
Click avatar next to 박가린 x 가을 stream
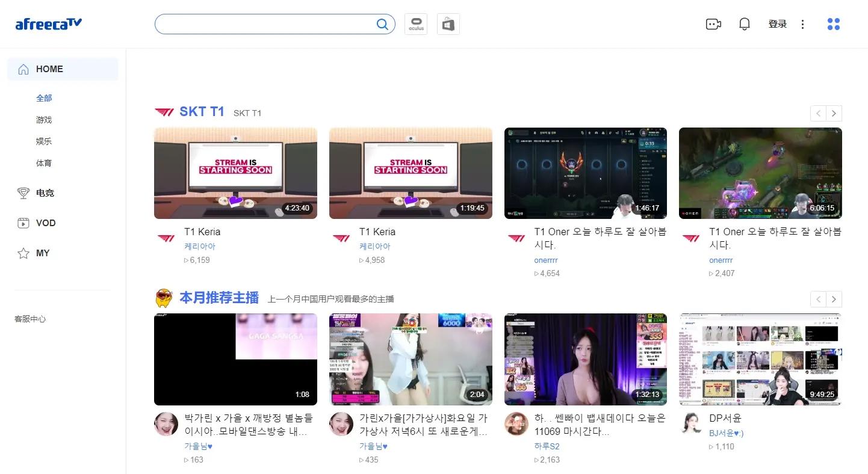166,424
